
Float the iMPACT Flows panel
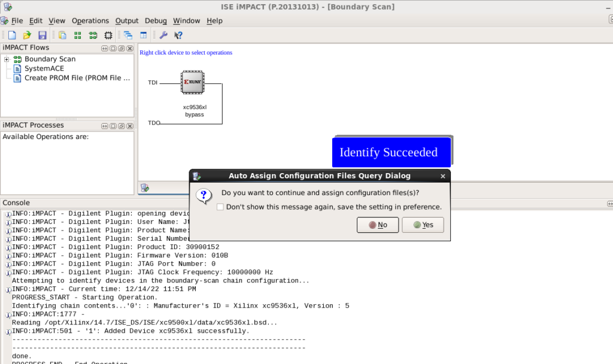click(121, 48)
